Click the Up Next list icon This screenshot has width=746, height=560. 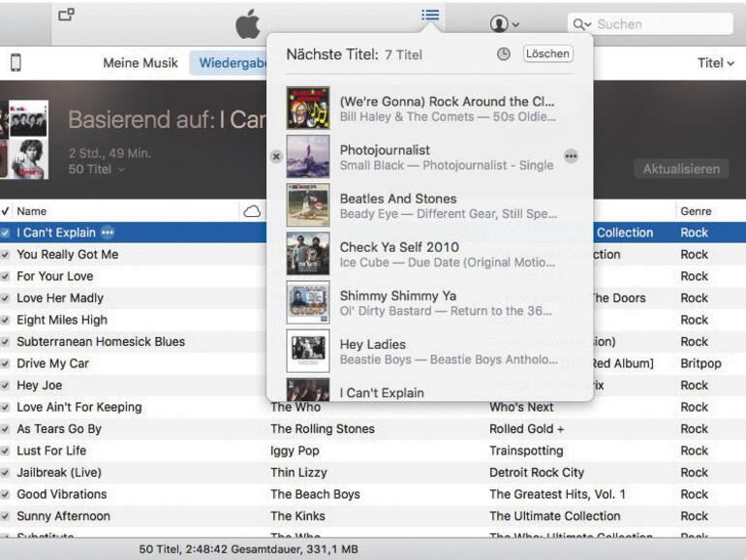430,16
